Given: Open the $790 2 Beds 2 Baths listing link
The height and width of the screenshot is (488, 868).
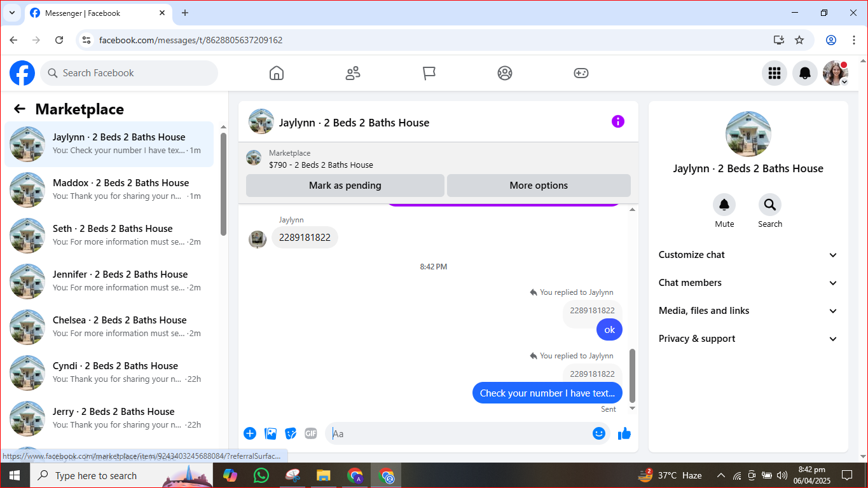Looking at the screenshot, I should coord(321,165).
